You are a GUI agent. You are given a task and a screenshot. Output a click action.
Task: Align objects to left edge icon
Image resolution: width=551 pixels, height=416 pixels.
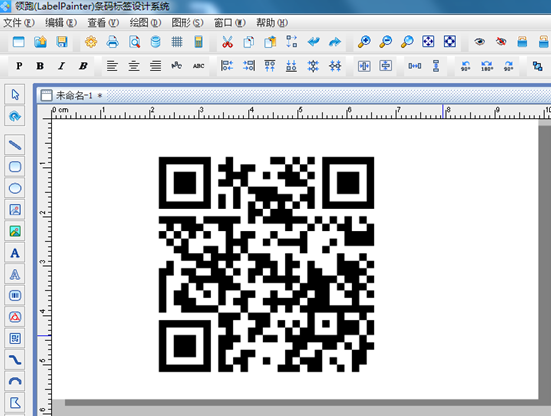click(227, 66)
